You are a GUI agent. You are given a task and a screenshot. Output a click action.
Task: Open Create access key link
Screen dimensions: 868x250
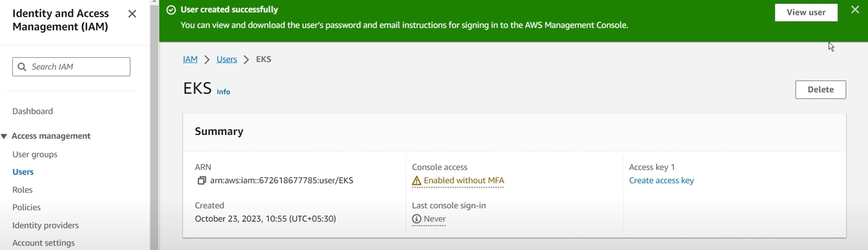[661, 180]
